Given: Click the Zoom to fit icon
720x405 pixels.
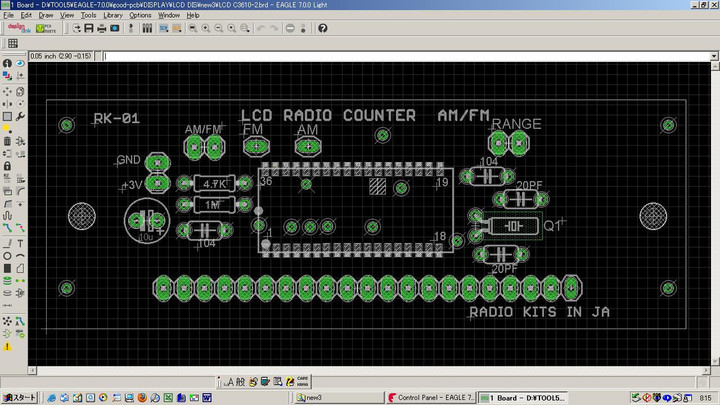Looking at the screenshot, I should [x=191, y=28].
